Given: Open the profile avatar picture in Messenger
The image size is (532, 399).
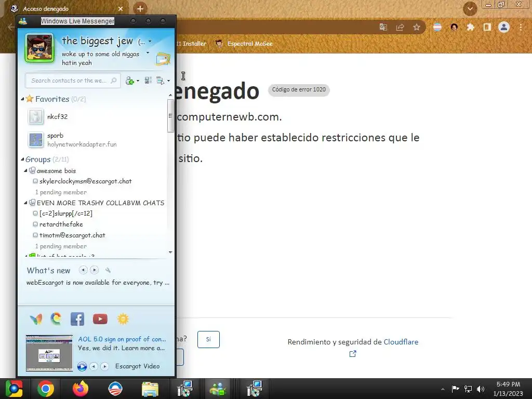Looking at the screenshot, I should pyautogui.click(x=39, y=48).
